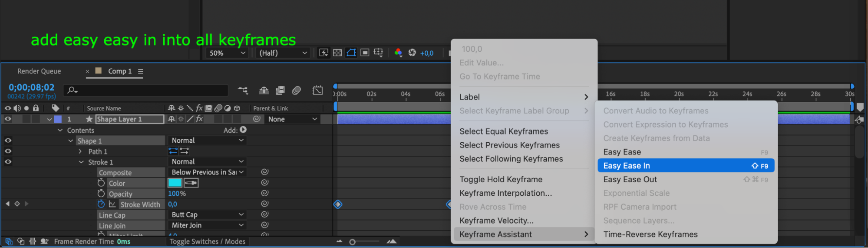The image size is (868, 248).
Task: Toggle the transparency grid icon
Action: [337, 53]
